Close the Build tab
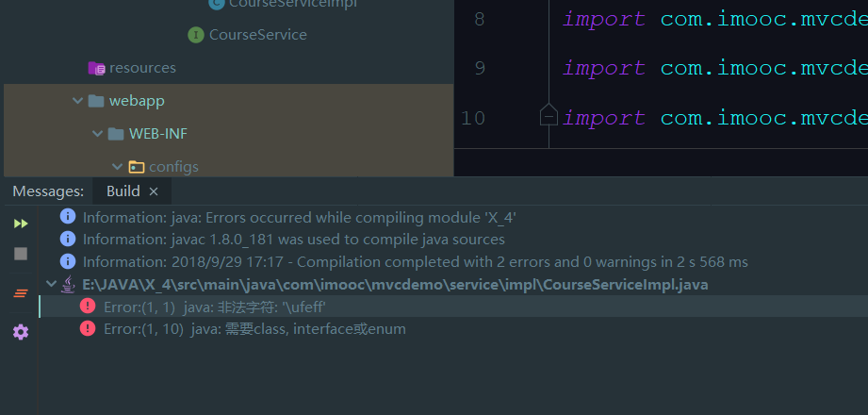The height and width of the screenshot is (415, 868). pyautogui.click(x=154, y=191)
